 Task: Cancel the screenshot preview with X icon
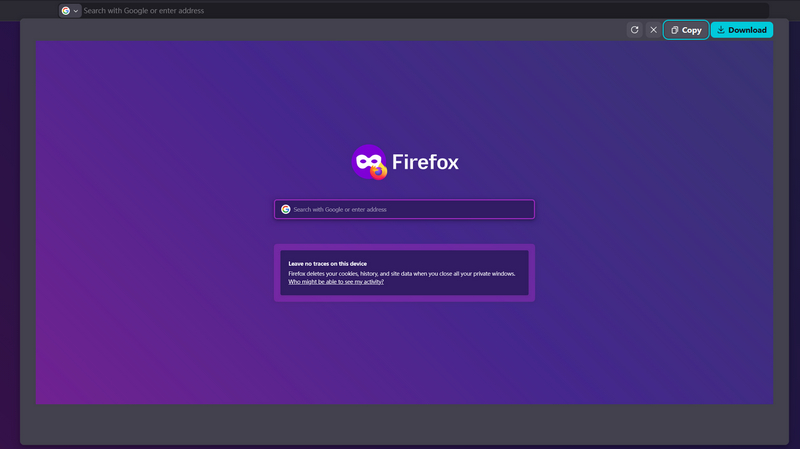654,30
